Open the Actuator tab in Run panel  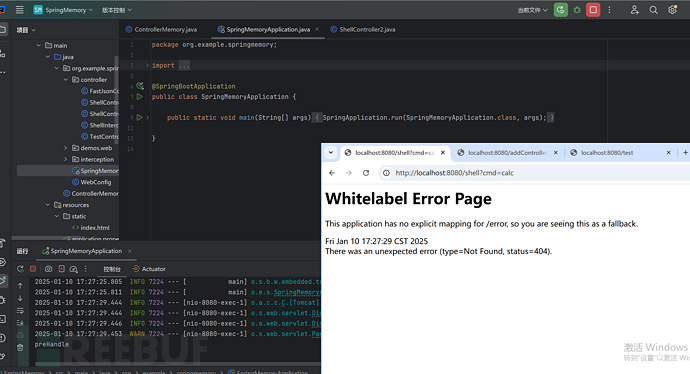[x=149, y=269]
